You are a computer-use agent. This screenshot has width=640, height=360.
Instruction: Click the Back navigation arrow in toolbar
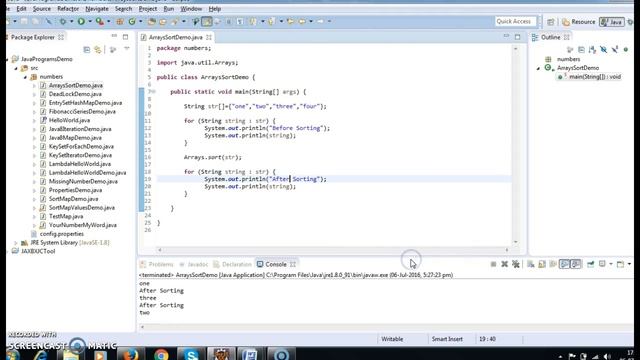[302, 21]
